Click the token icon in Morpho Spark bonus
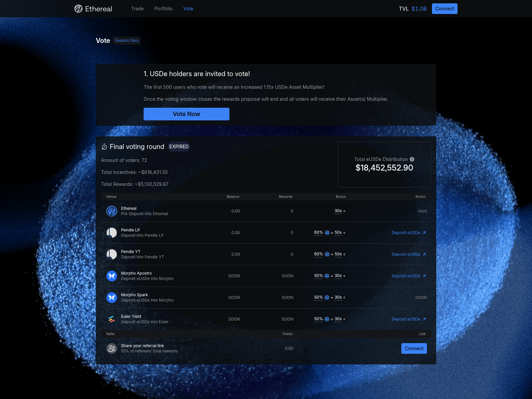 pos(327,298)
